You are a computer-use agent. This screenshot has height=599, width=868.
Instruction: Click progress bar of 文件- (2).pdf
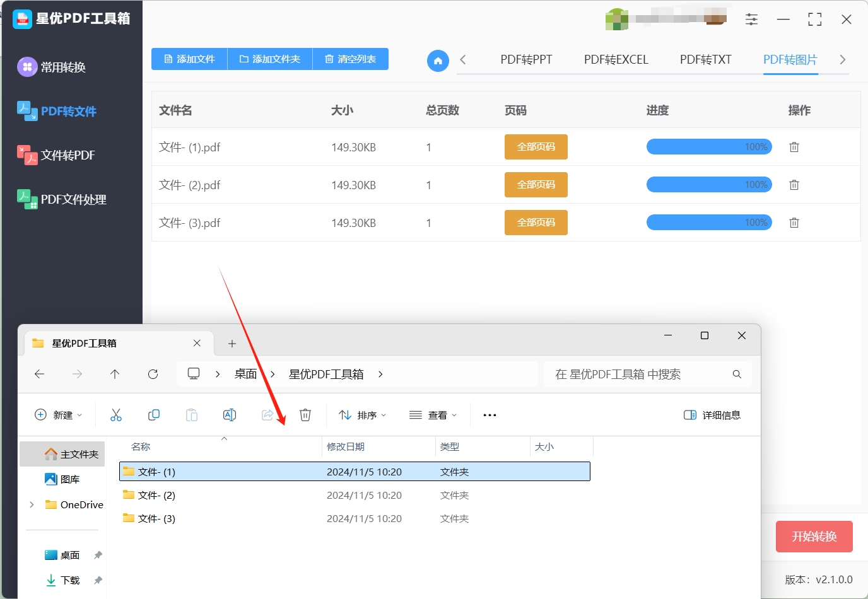tap(709, 185)
